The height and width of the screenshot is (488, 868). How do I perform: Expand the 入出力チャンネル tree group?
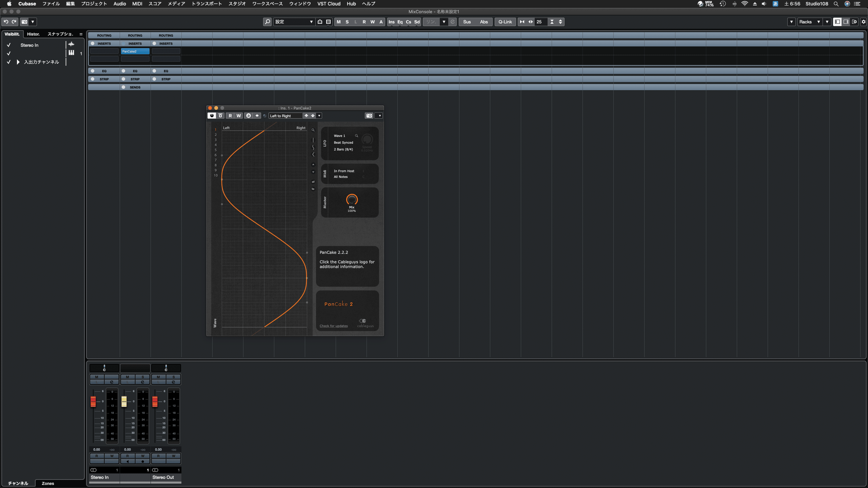pos(18,62)
